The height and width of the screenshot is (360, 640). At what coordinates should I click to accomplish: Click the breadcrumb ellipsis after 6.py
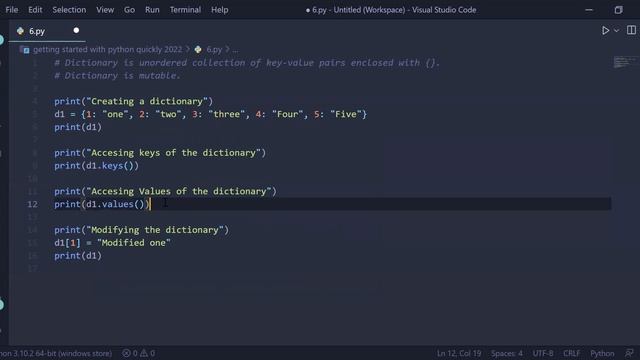235,50
